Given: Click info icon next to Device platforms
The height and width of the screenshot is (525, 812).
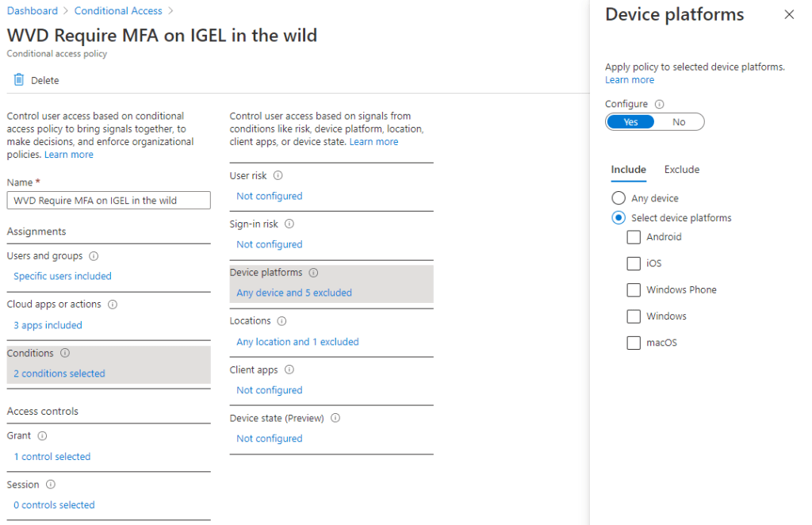Looking at the screenshot, I should (x=313, y=273).
